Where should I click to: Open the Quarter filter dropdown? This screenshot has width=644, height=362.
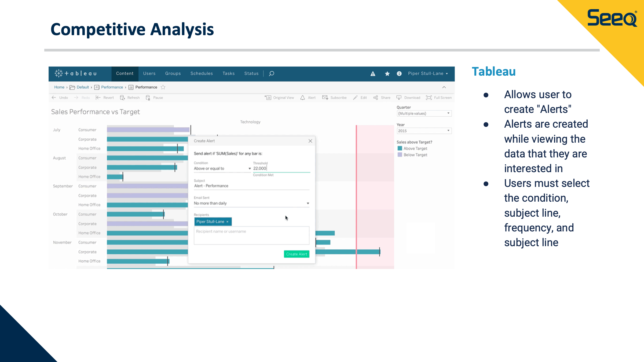(424, 113)
